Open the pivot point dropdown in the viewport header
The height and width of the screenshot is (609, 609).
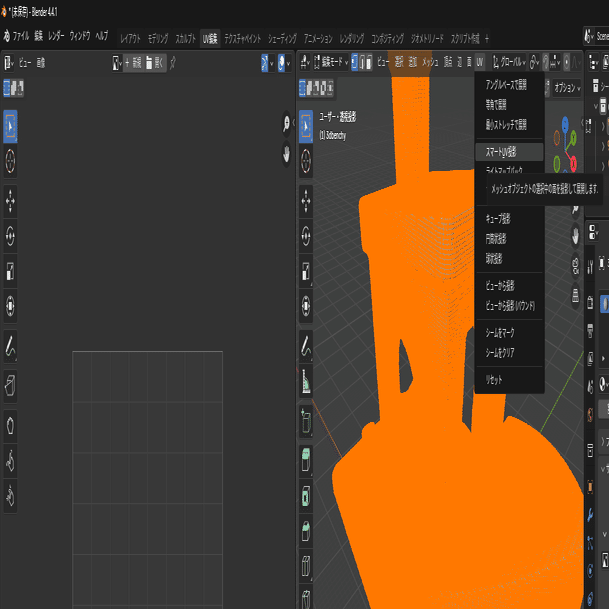pos(534,62)
